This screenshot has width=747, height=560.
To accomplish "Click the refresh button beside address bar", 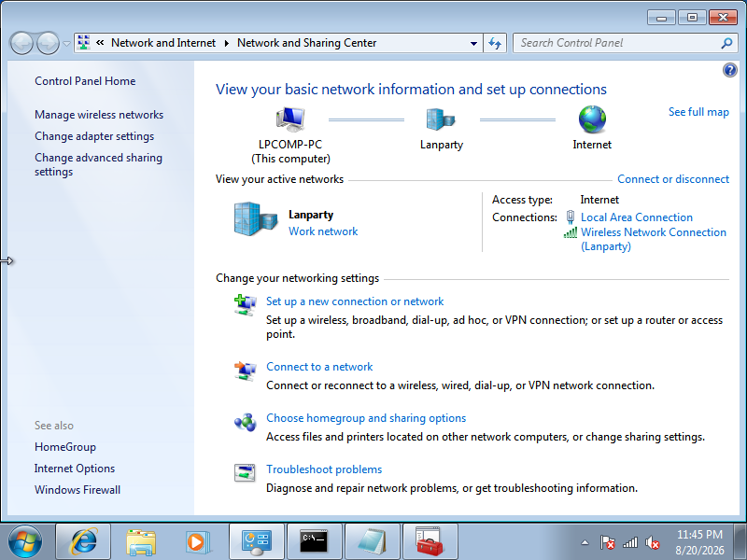I will 495,43.
